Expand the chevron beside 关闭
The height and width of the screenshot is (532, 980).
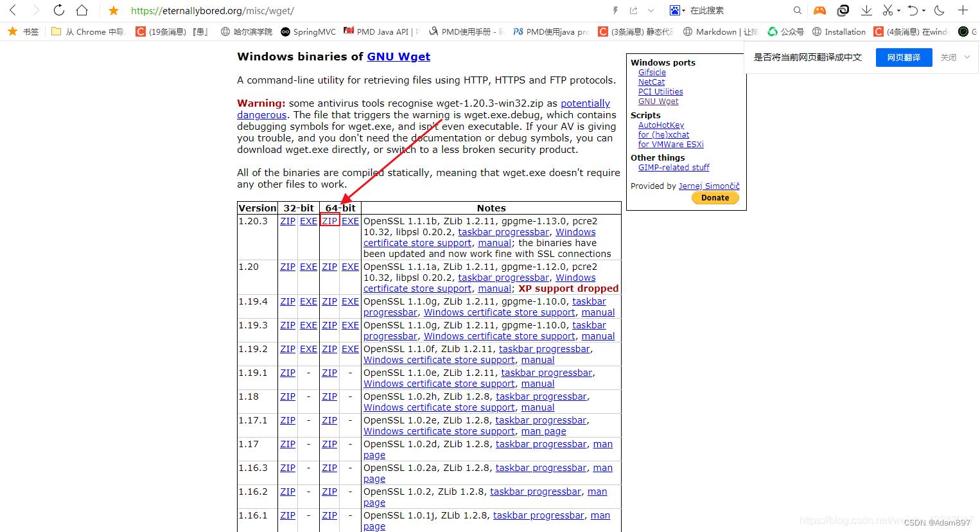(967, 57)
